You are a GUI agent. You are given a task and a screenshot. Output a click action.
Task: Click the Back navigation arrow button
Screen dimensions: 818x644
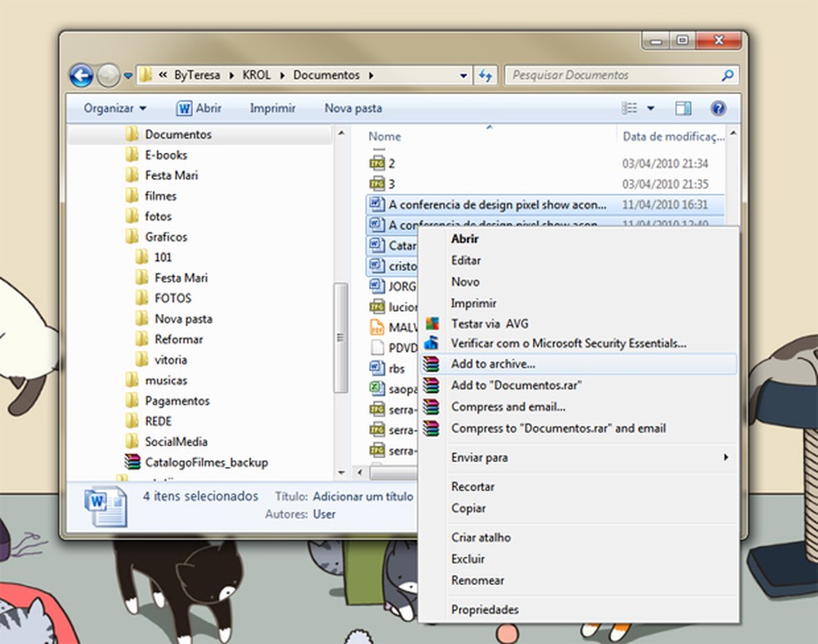click(x=81, y=76)
